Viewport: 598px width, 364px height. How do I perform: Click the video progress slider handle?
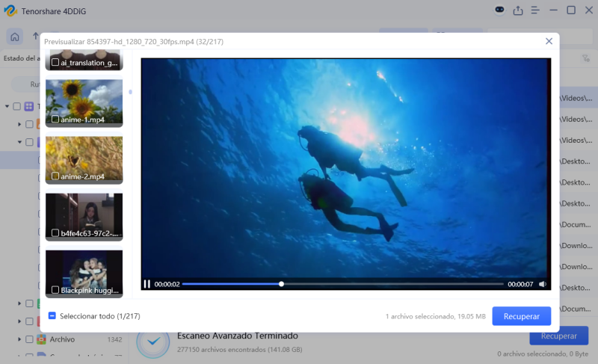[x=281, y=284]
